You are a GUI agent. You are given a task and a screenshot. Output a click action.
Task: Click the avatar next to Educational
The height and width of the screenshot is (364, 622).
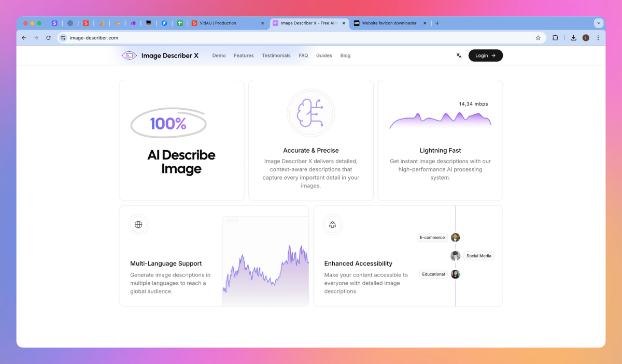[455, 274]
